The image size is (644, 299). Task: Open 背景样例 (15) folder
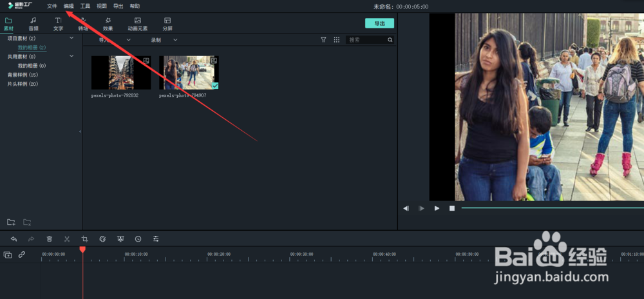click(x=23, y=75)
